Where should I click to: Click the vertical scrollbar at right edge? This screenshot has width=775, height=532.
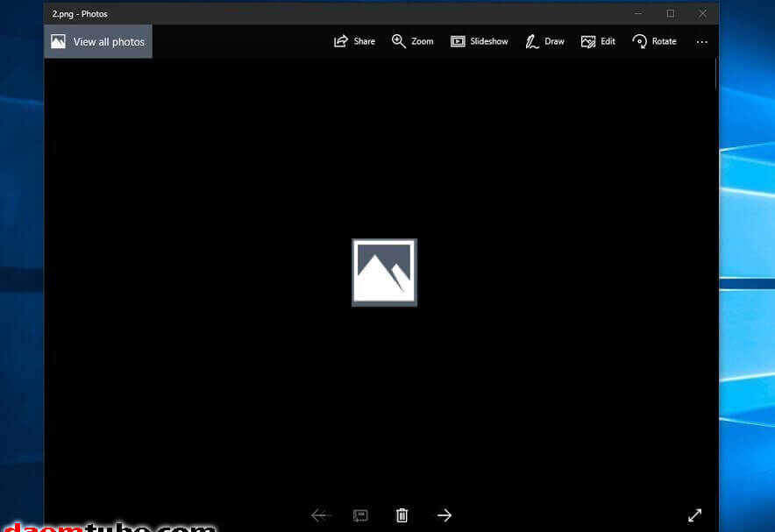click(x=716, y=74)
